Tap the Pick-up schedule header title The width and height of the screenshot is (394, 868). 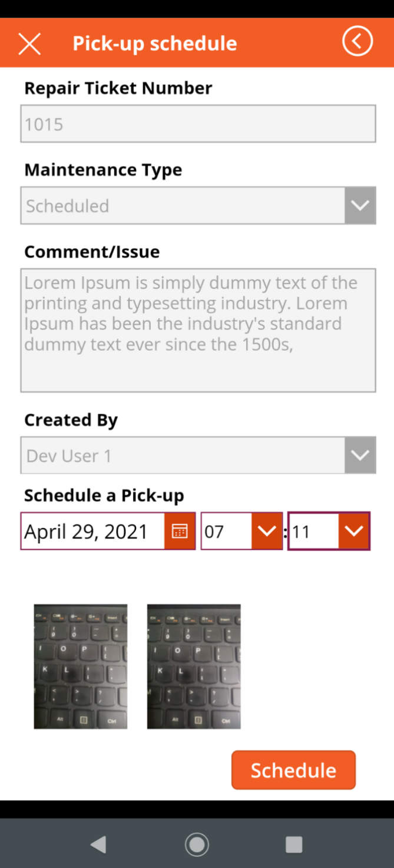155,44
